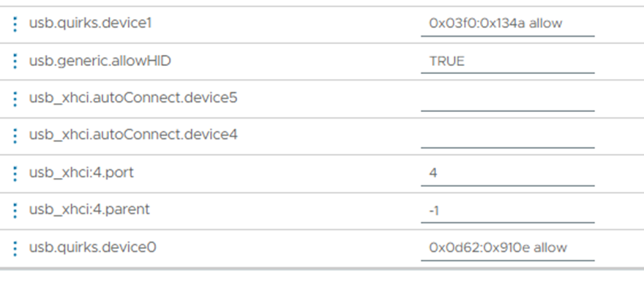Select the usb.generic.allowHID parameter name

(x=100, y=62)
